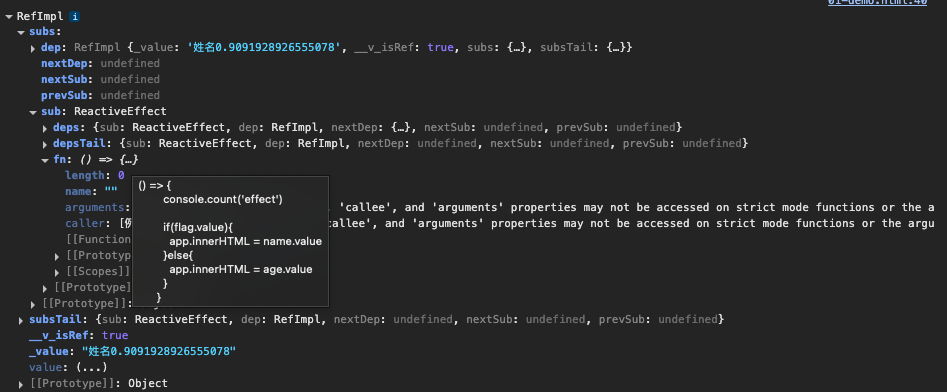The image size is (947, 392).
Task: Select the __v_isRef true property
Action: click(79, 335)
